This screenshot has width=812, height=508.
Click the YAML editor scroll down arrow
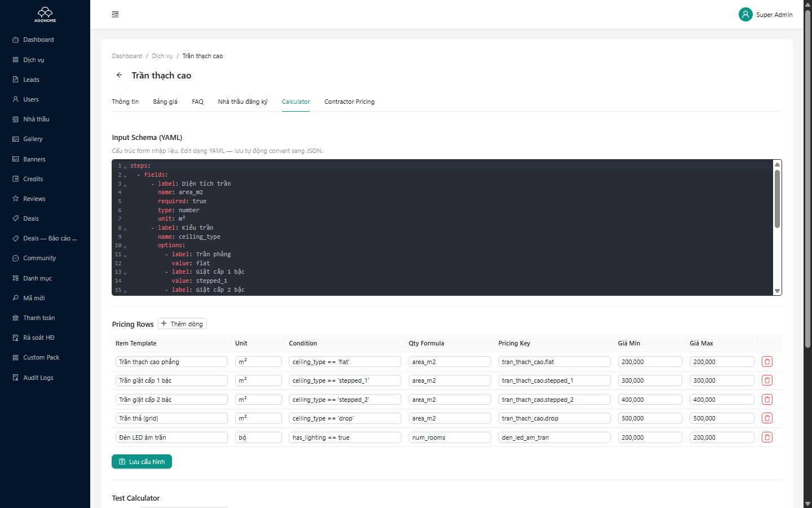777,291
